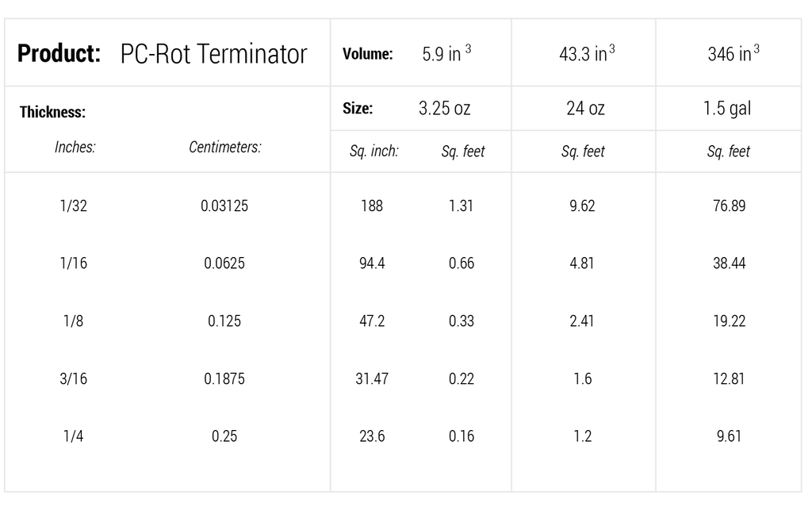Click the 3.25 oz size cell
Viewport: 812px width, 507px height.
(444, 109)
